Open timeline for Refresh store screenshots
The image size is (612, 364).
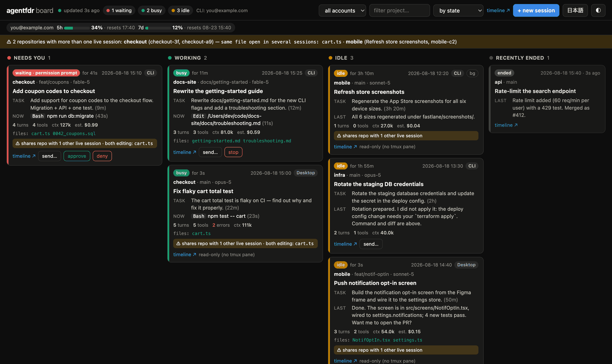345,146
